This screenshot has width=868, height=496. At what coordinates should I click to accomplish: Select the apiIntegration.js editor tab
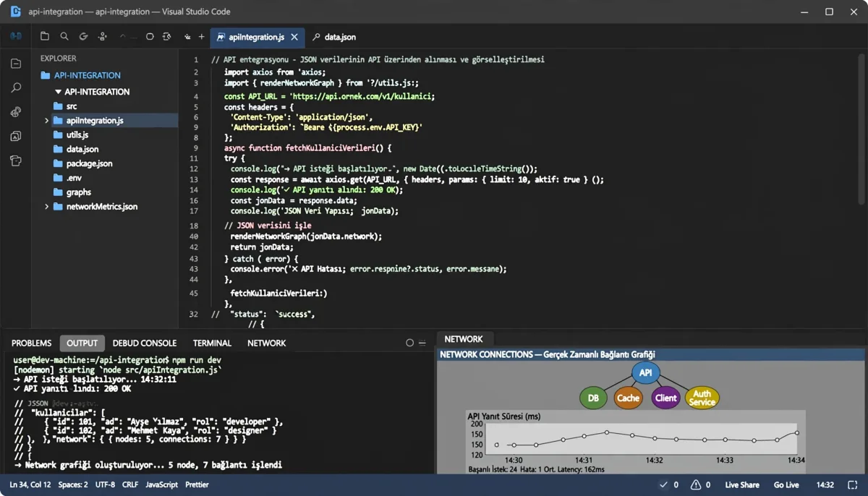pos(256,37)
